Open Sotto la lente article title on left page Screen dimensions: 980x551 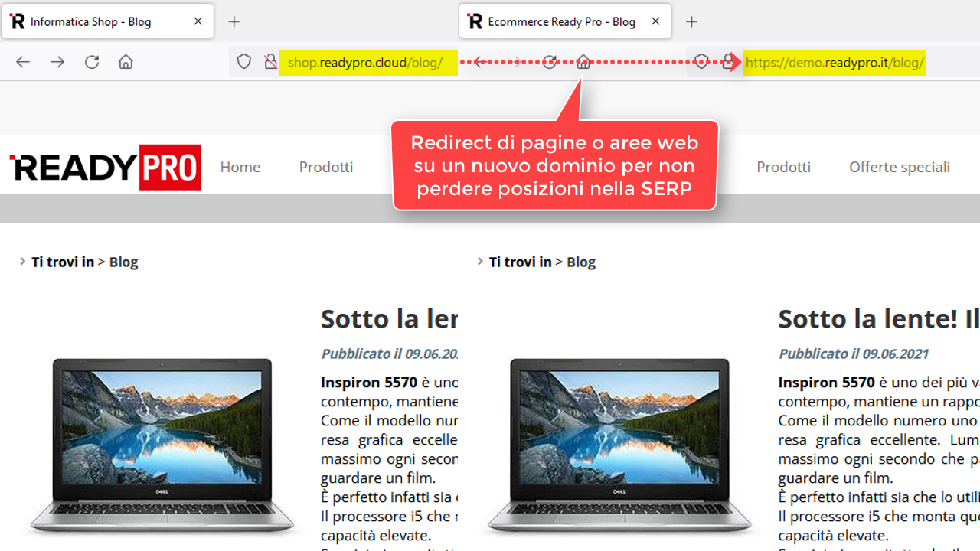click(x=389, y=318)
